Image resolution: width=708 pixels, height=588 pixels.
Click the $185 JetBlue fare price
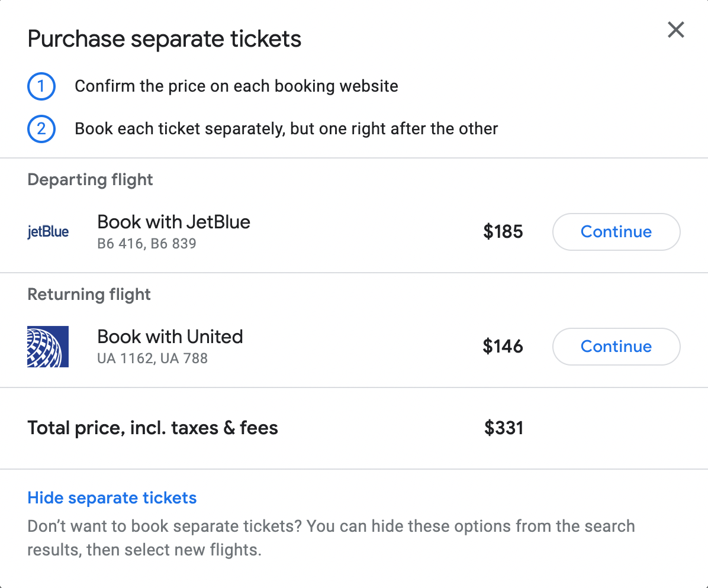pyautogui.click(x=503, y=232)
